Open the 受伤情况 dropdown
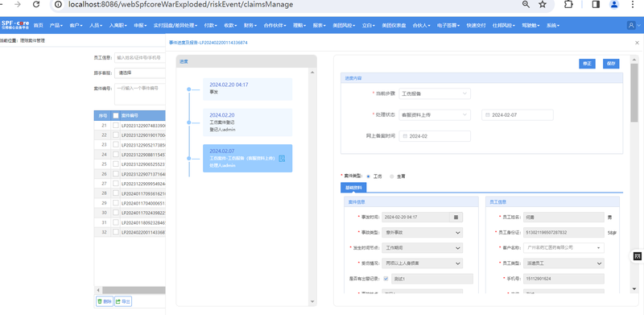The width and height of the screenshot is (644, 315). point(422,263)
